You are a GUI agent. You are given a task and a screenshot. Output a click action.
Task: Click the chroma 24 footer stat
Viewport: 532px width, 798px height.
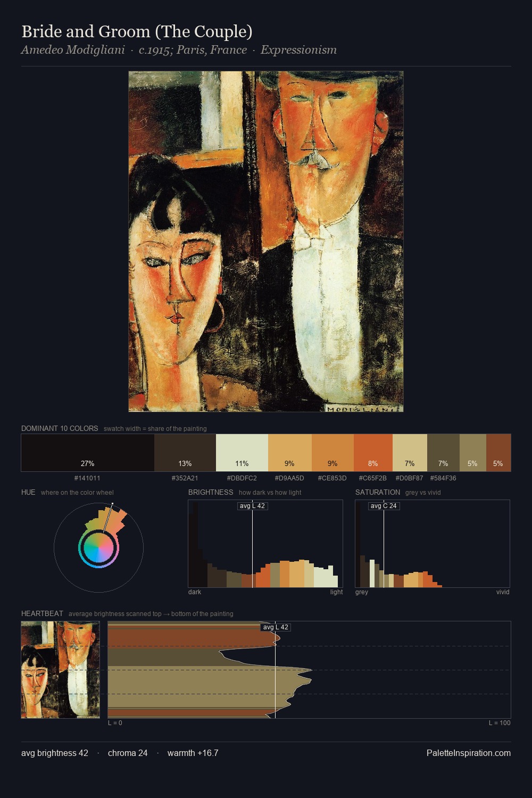tap(128, 753)
